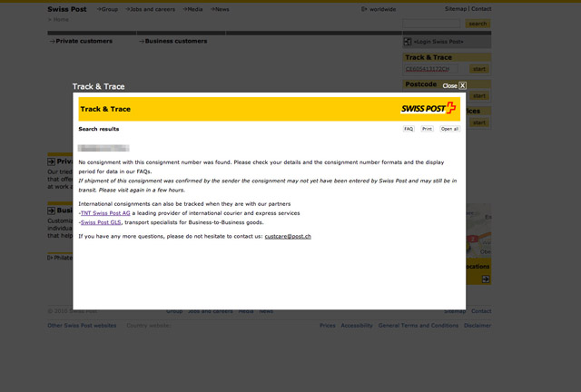Open Other Swiss Post websites footer link

click(x=82, y=326)
